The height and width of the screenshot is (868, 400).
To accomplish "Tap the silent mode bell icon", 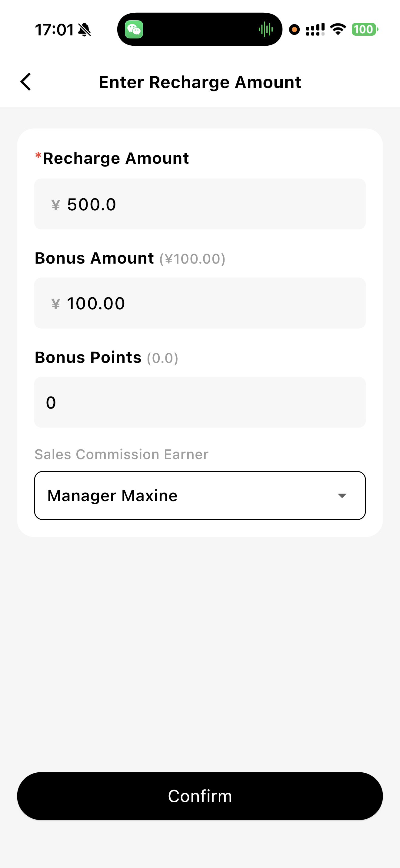I will [x=84, y=30].
